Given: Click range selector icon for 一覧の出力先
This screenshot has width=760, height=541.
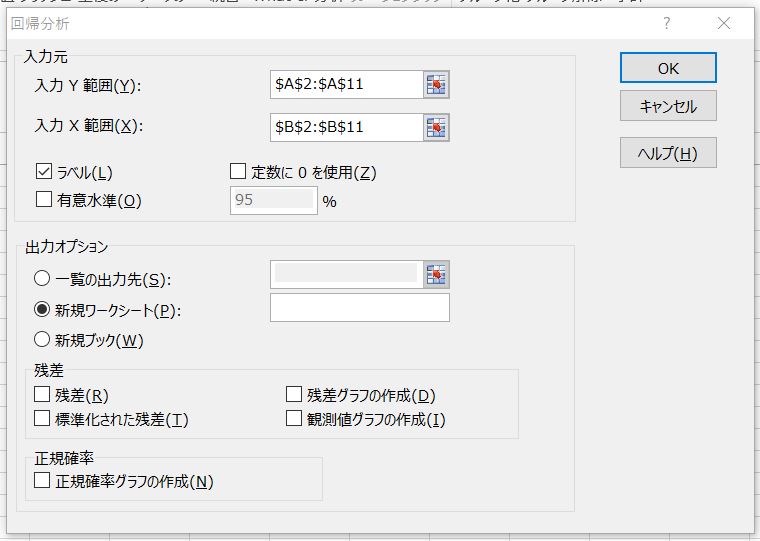Looking at the screenshot, I should click(436, 275).
